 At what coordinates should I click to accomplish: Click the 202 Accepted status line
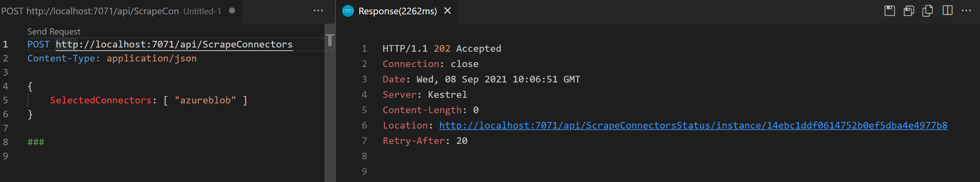click(x=441, y=49)
